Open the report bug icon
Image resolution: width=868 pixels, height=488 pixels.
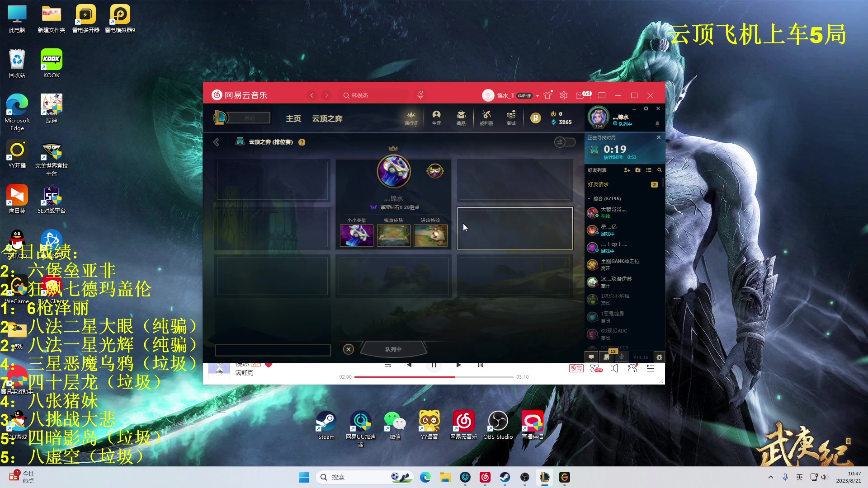pyautogui.click(x=659, y=357)
